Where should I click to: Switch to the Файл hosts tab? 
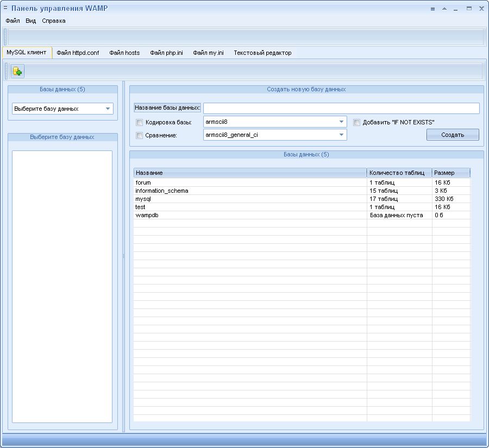(x=124, y=53)
